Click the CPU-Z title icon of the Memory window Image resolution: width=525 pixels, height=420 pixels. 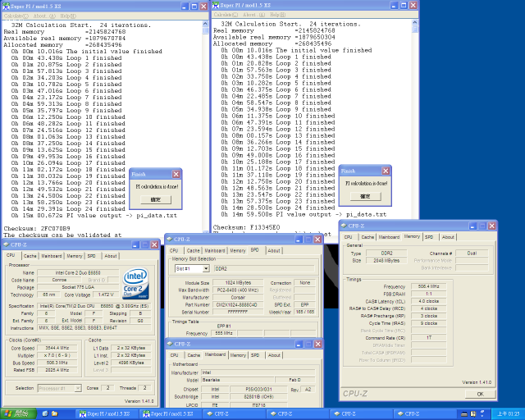(x=344, y=226)
